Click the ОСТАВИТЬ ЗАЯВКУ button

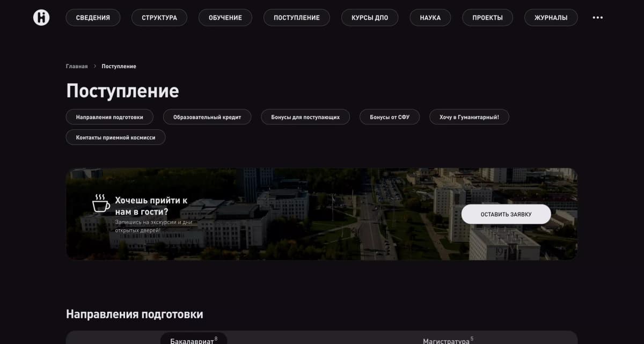506,214
